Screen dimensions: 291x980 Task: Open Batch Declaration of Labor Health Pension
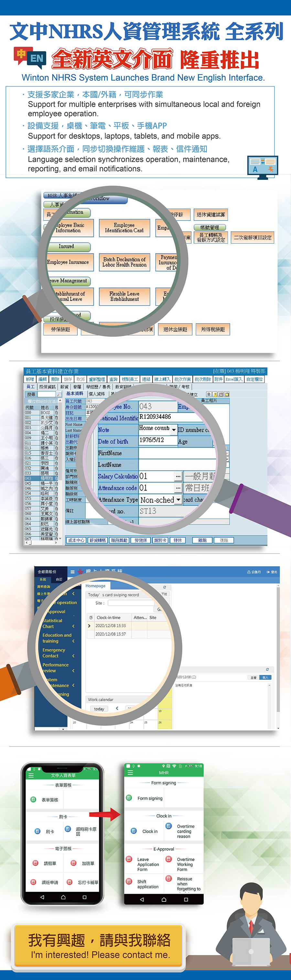pos(124,262)
